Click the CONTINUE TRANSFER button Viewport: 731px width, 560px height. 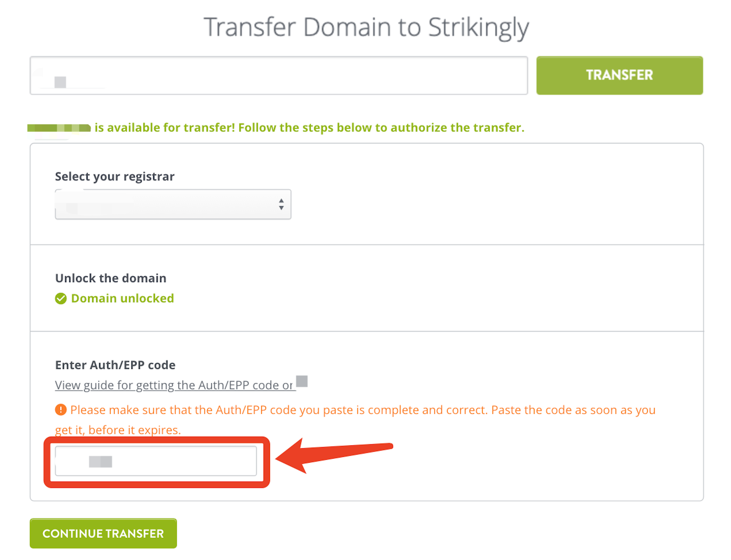click(x=103, y=533)
